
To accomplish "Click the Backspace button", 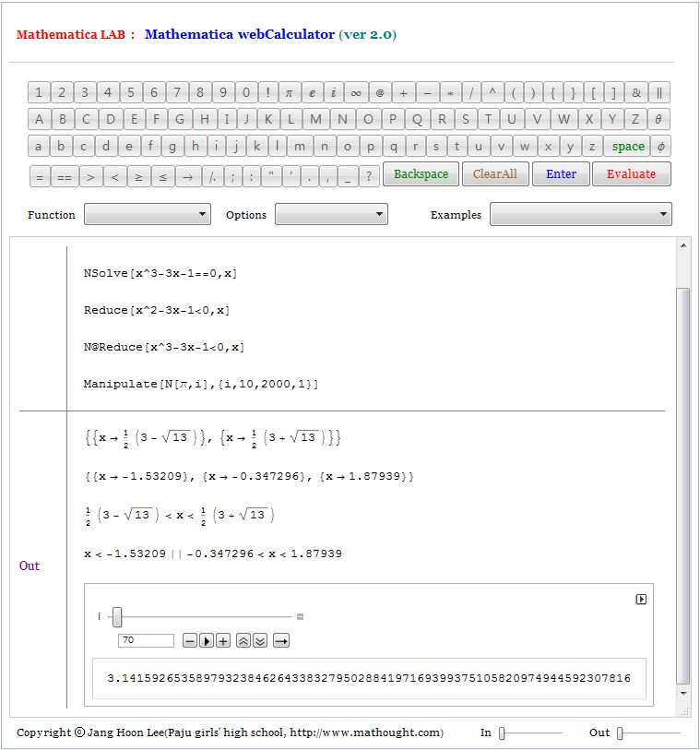I will click(421, 174).
